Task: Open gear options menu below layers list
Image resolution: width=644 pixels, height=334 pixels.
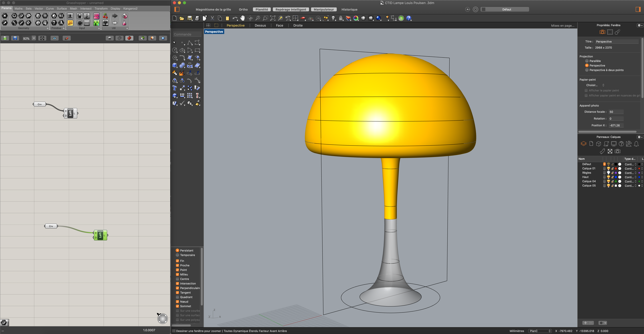Action: pyautogui.click(x=603, y=323)
